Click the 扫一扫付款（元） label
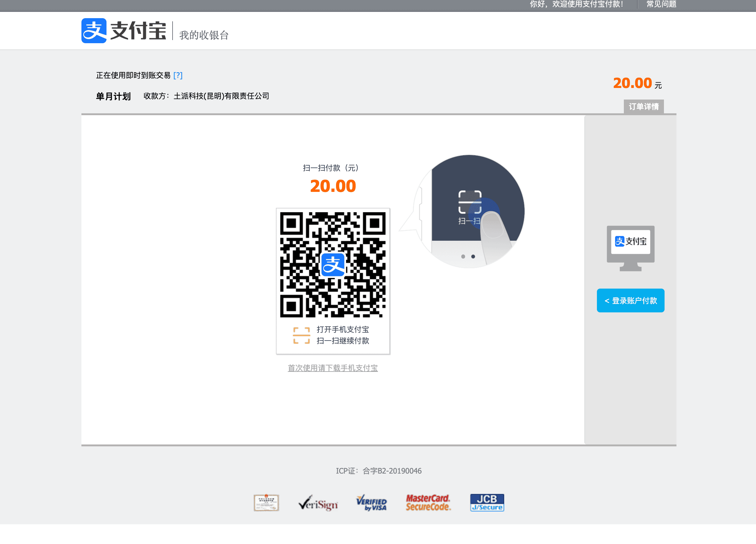This screenshot has height=544, width=756. (x=331, y=167)
